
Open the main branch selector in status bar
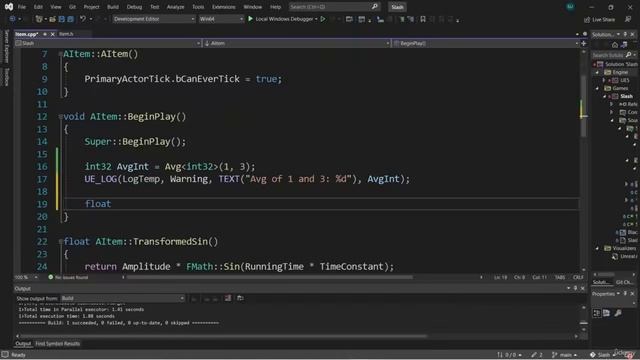click(564, 355)
